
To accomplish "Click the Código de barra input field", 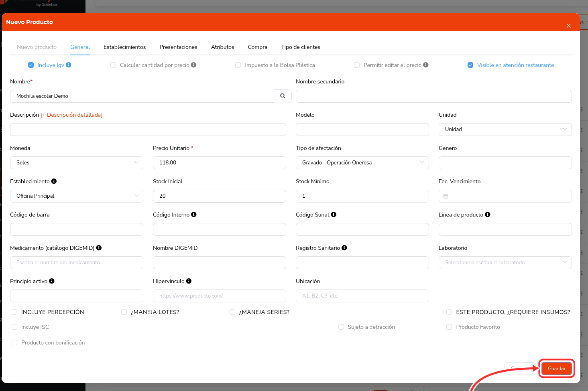I will [x=77, y=229].
